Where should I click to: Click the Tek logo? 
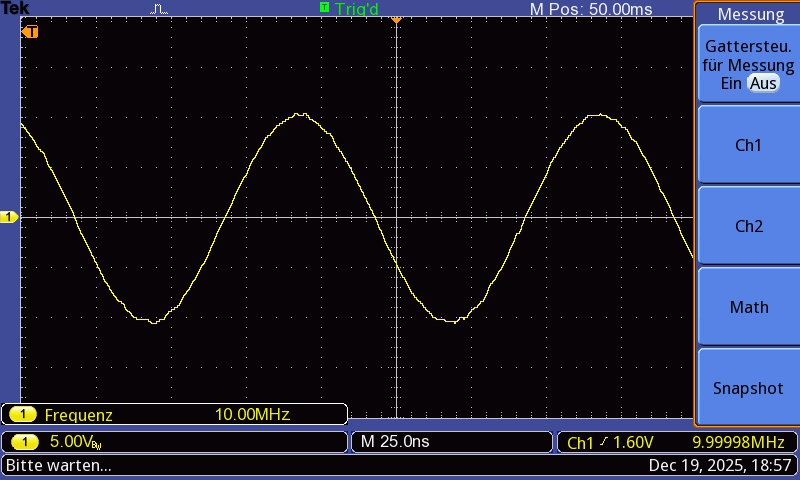coord(15,8)
